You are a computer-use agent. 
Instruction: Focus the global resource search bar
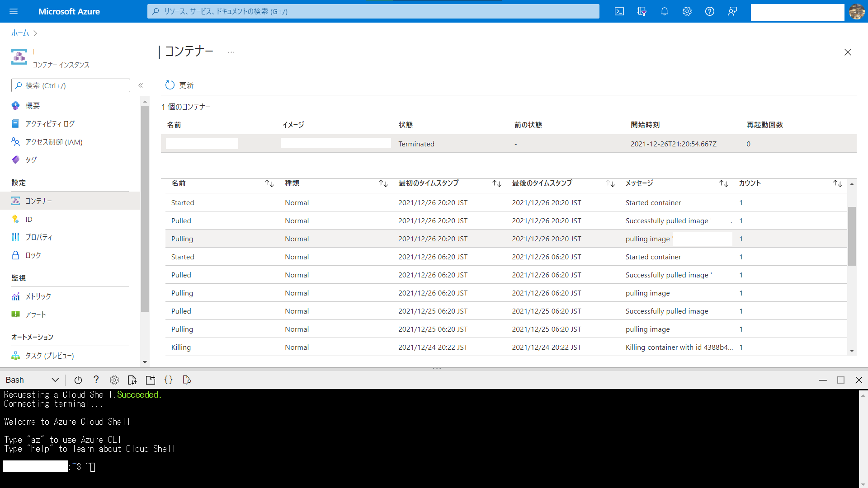(x=373, y=11)
